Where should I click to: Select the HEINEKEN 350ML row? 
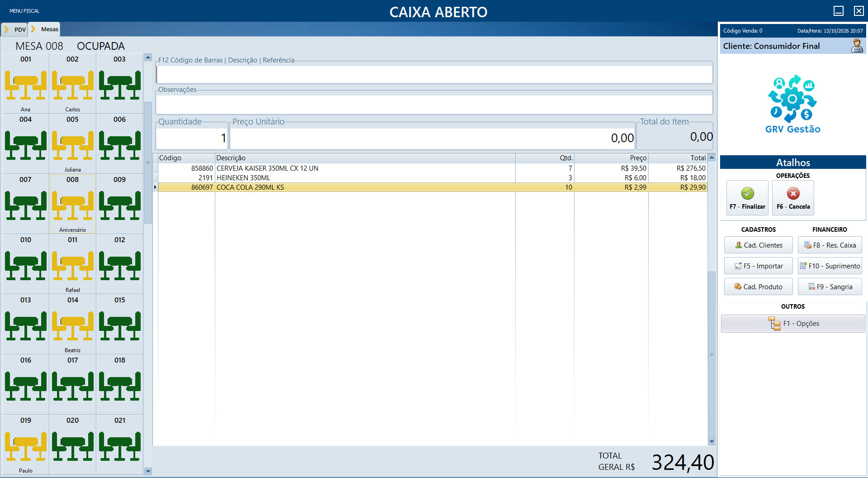432,178
